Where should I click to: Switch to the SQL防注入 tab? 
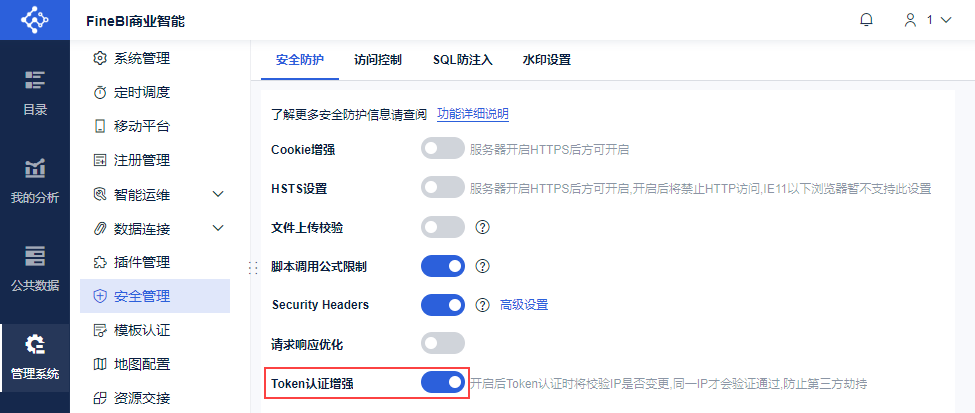pyautogui.click(x=462, y=60)
